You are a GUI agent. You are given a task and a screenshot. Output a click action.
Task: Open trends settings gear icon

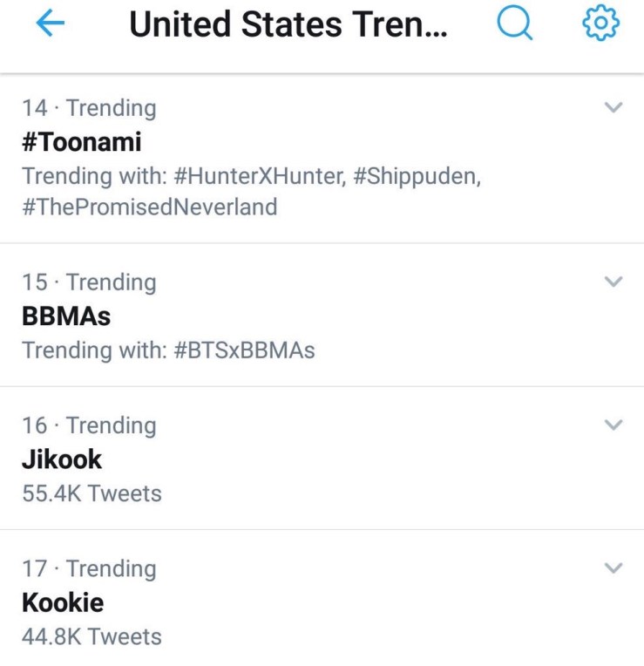click(x=600, y=24)
